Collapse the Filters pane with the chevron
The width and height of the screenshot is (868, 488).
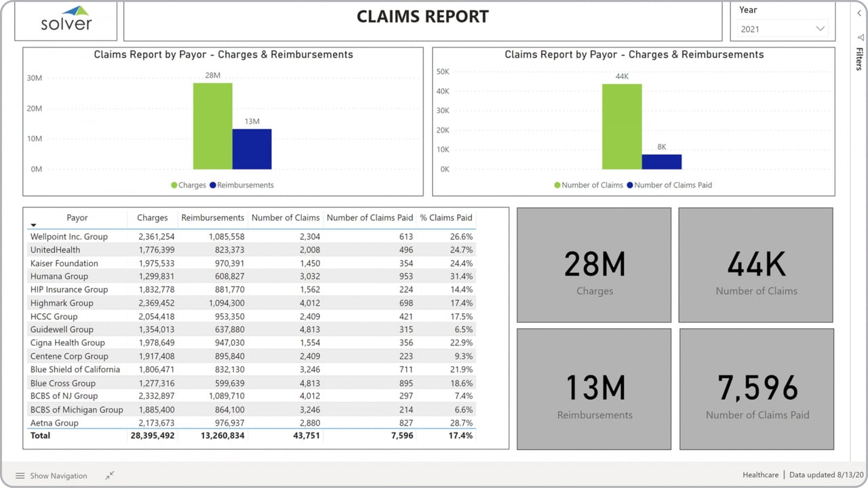pyautogui.click(x=859, y=12)
